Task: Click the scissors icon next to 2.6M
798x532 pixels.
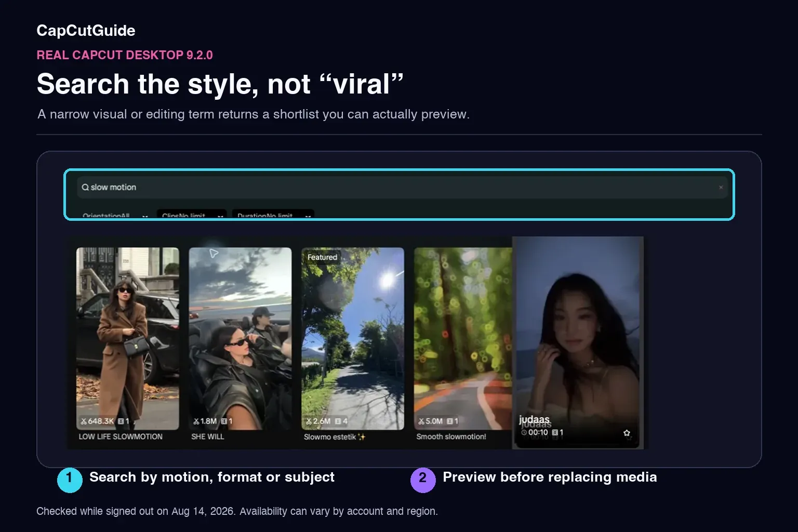Action: 309,421
